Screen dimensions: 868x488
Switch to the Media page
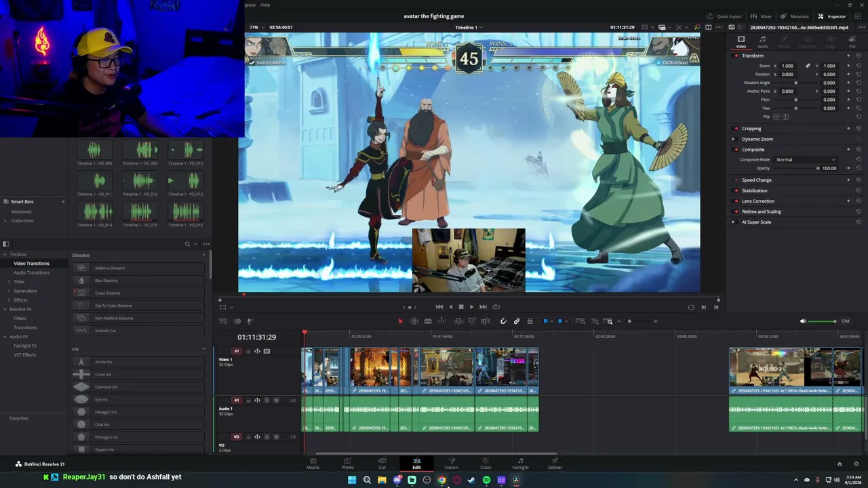pyautogui.click(x=313, y=464)
